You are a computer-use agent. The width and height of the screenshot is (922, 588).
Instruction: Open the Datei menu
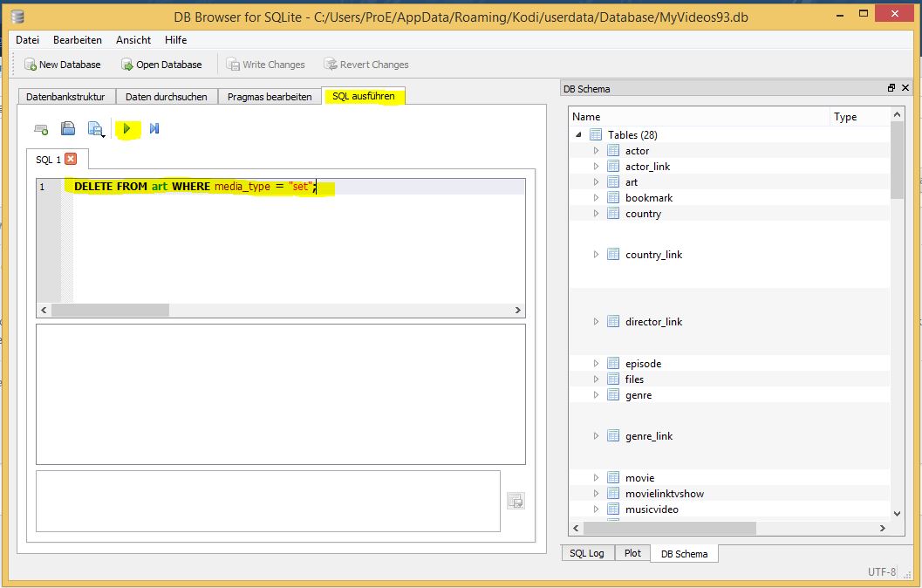click(x=28, y=40)
